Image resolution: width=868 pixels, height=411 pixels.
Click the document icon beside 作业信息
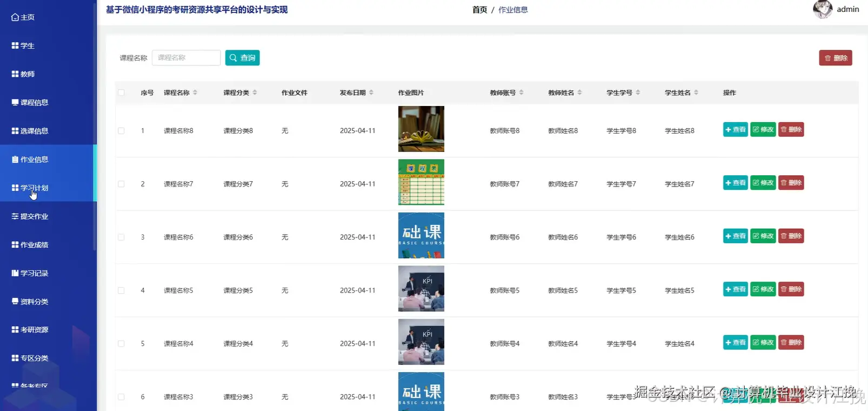[x=15, y=160]
